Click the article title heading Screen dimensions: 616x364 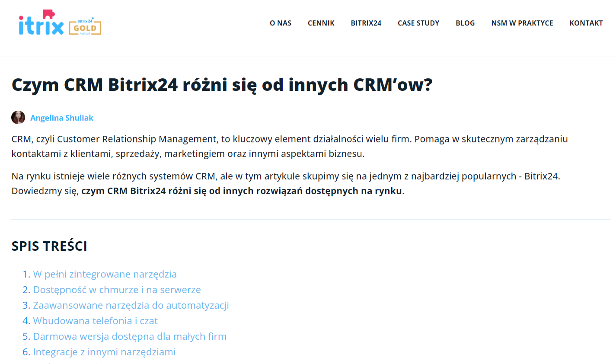pos(222,85)
